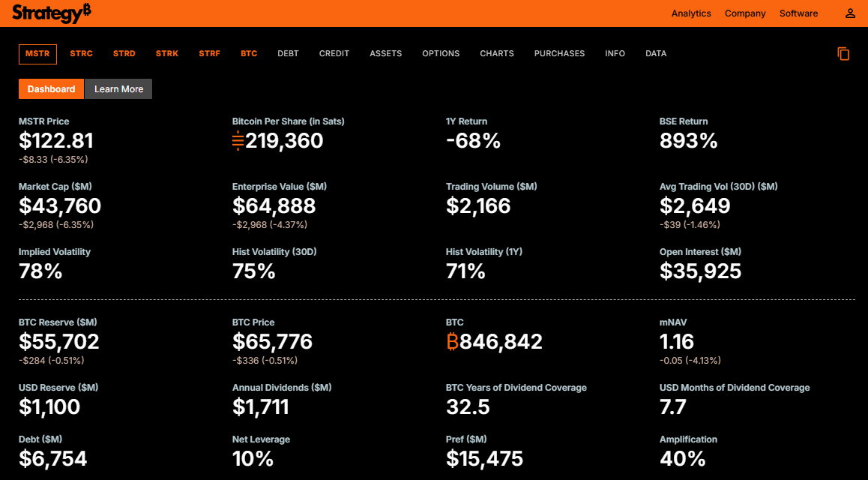Go to the CREDIT tab
This screenshot has height=480, width=868.
tap(334, 54)
